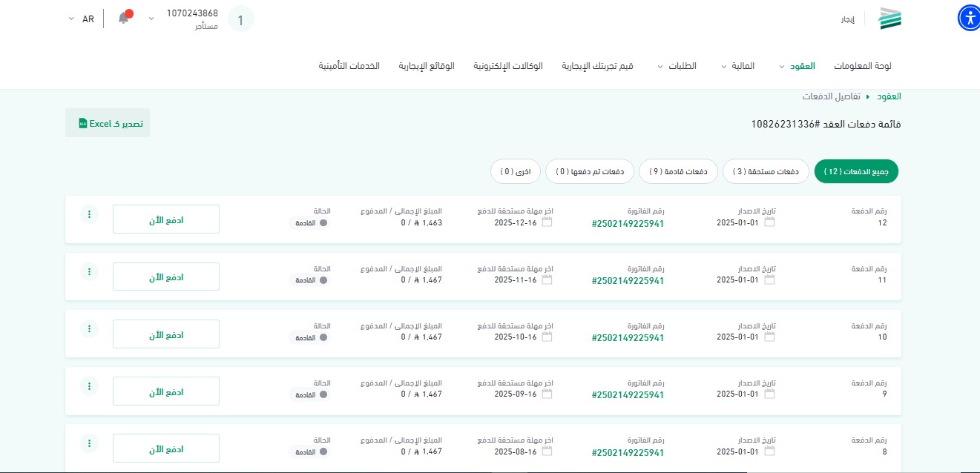The image size is (980, 473).
Task: Click ادفع الآن button for payment 11
Action: click(x=166, y=277)
